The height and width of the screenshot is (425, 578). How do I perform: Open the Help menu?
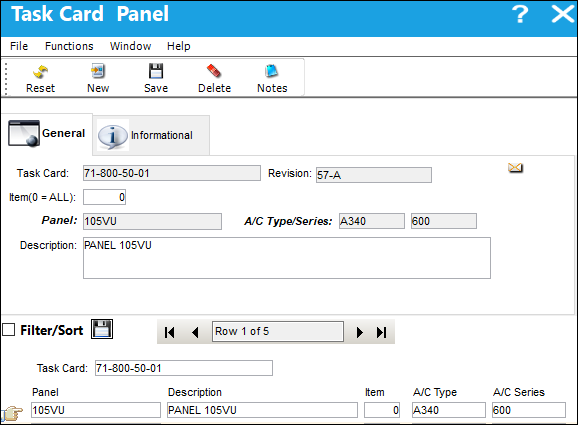coord(178,46)
